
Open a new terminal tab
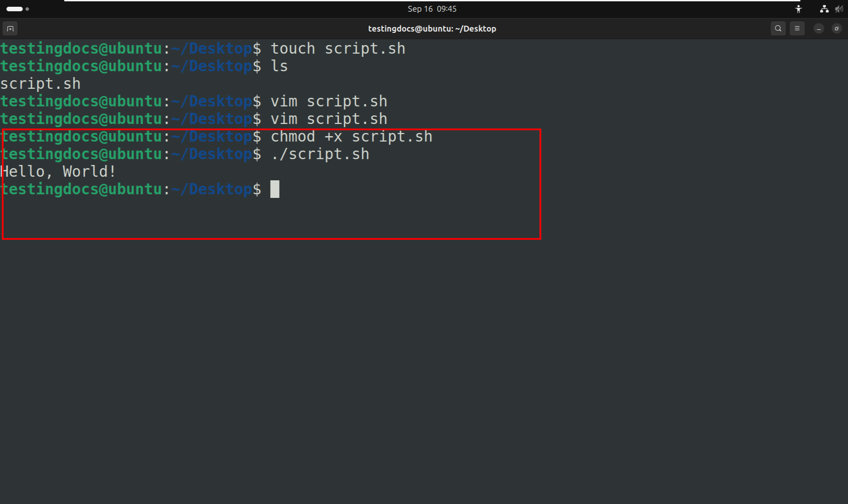pyautogui.click(x=10, y=28)
